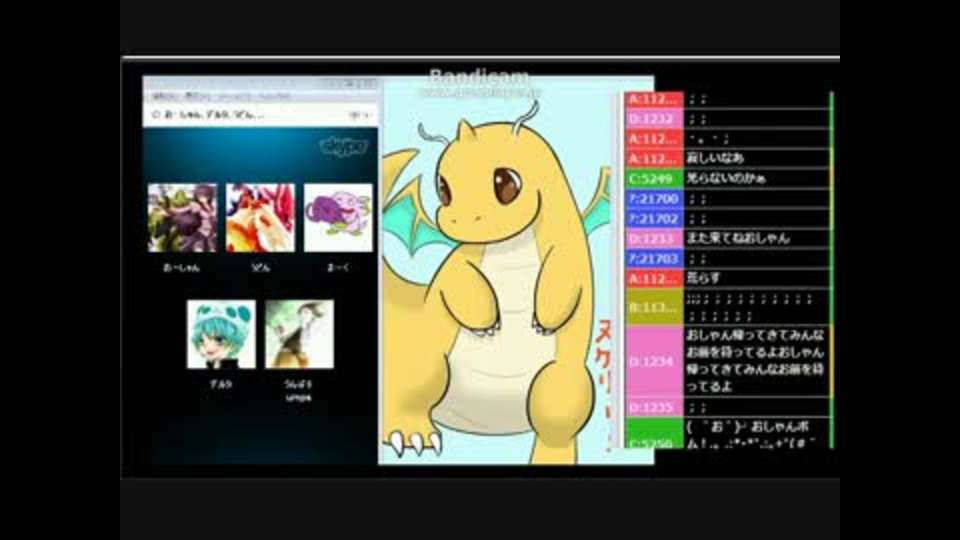Select the comment 寂しいなあ
Screen dimensions: 960x540
[x=714, y=159]
